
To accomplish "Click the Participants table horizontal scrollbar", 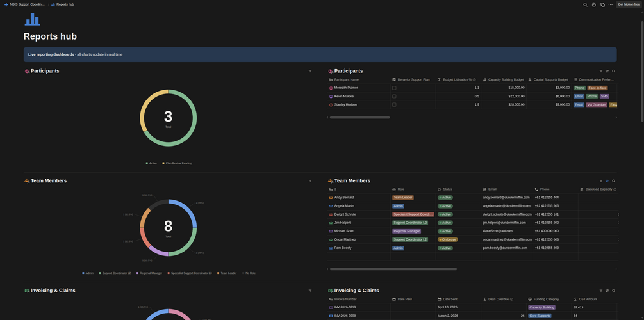I will tap(359, 118).
